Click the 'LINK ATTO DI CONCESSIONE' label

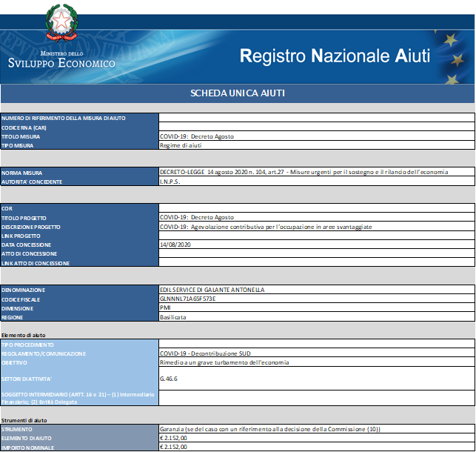tap(36, 263)
